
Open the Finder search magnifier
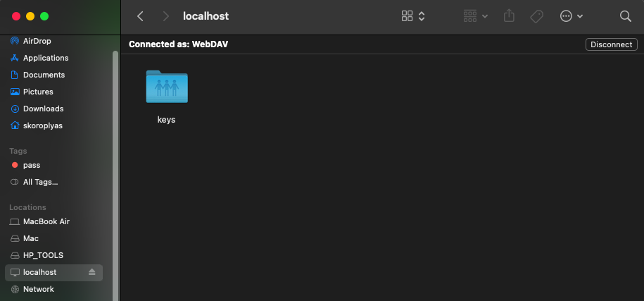(x=625, y=16)
